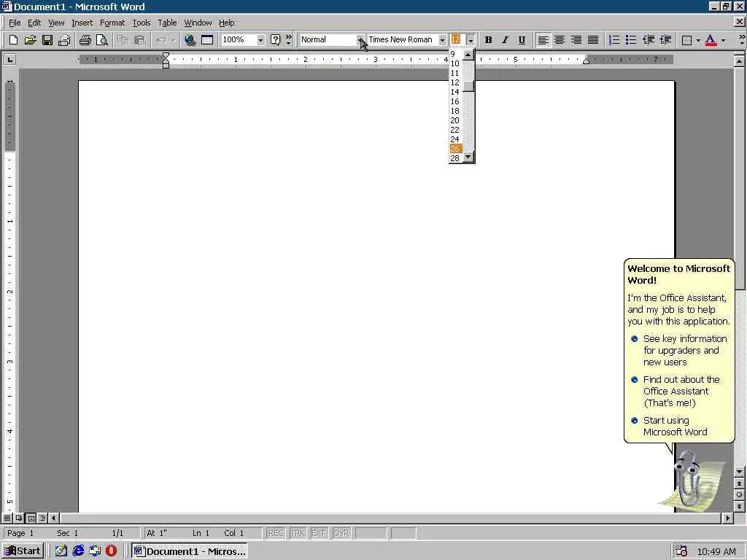Expand the Zoom 100% dropdown
Screen dimensions: 747x560
coord(260,40)
